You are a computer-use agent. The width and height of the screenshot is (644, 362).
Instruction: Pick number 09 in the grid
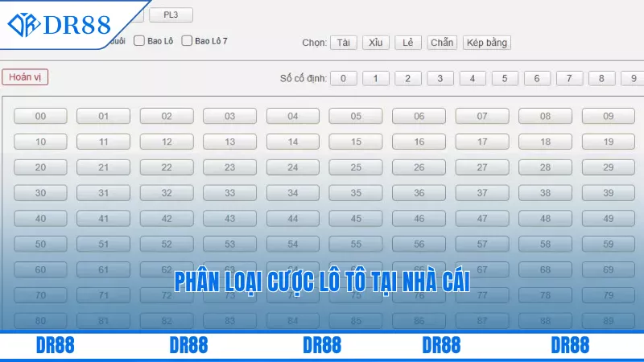click(609, 116)
